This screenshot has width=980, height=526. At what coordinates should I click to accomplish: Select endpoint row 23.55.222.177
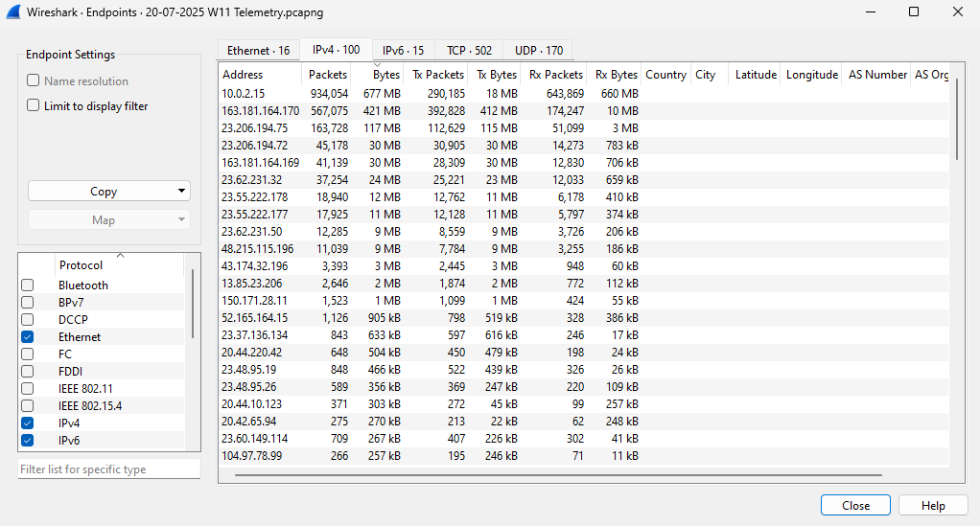583,215
